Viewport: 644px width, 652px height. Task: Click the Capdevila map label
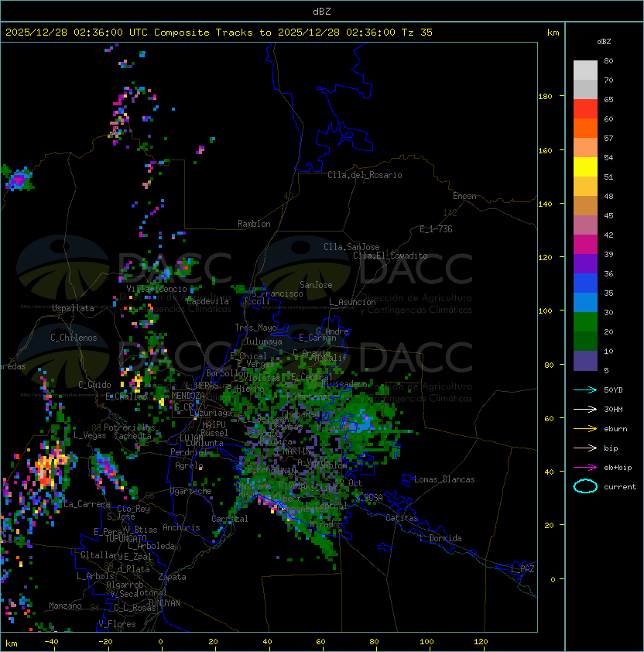[x=208, y=301]
